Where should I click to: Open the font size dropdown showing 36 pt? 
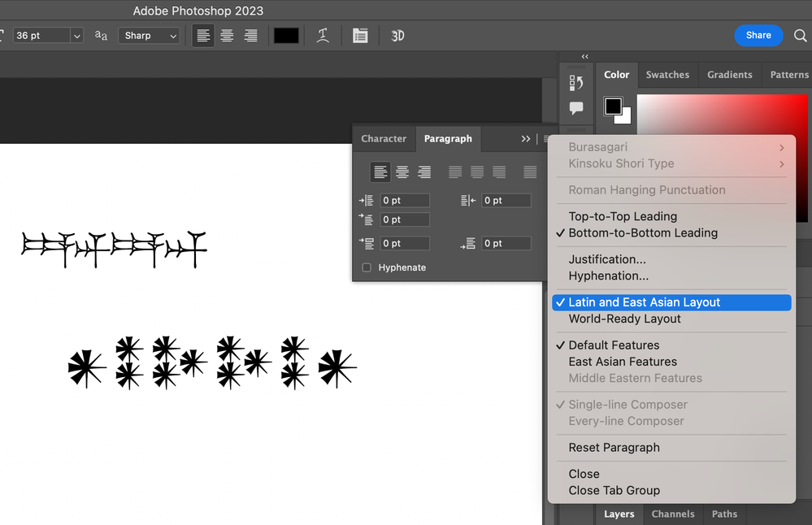tap(76, 35)
